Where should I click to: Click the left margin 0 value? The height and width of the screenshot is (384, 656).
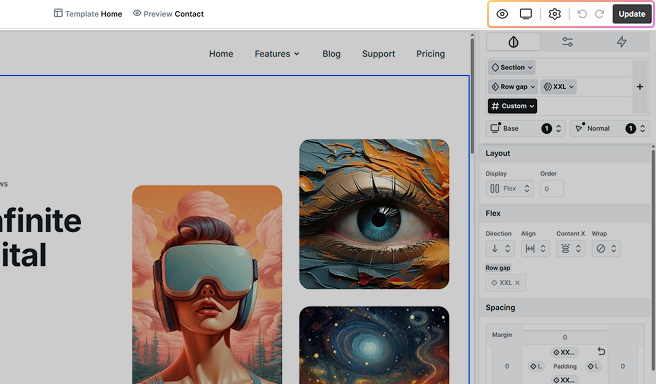pyautogui.click(x=507, y=366)
